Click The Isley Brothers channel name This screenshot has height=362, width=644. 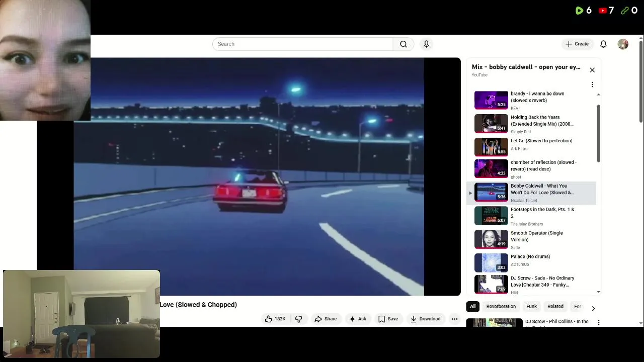pyautogui.click(x=527, y=224)
